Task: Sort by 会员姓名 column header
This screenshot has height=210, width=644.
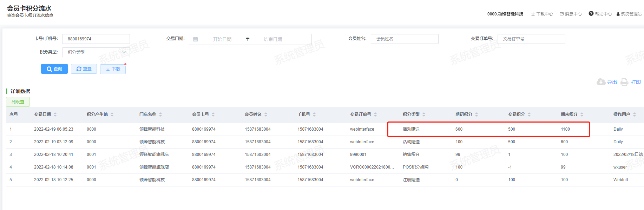Action: 266,114
